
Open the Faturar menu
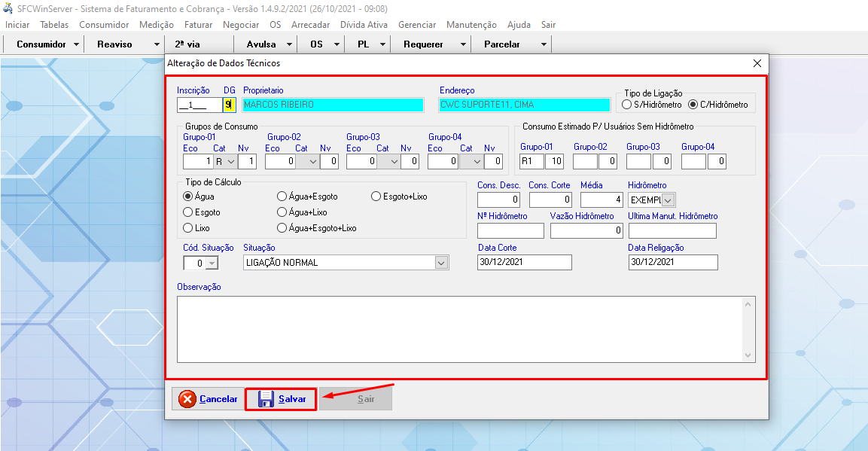click(198, 25)
